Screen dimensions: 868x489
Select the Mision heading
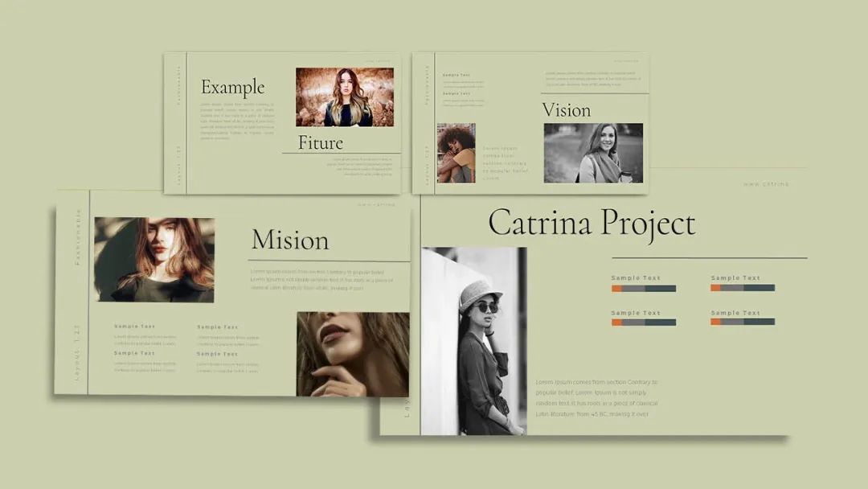click(290, 240)
